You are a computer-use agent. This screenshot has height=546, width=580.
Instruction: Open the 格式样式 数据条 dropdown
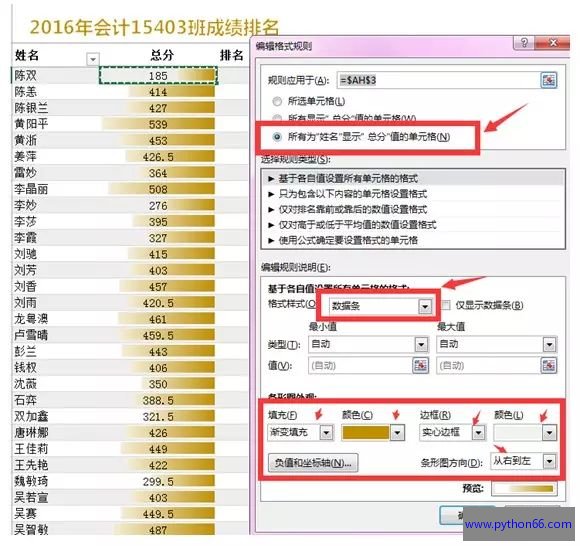coord(425,306)
